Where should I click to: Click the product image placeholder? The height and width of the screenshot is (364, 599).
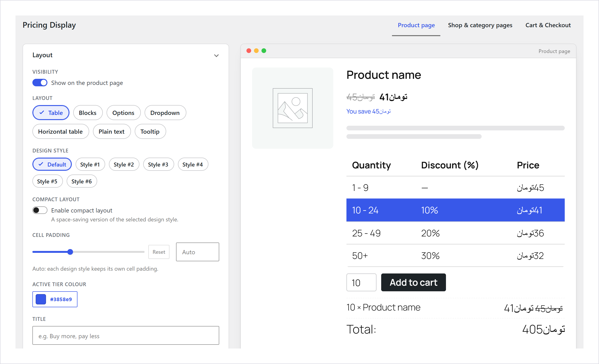tap(292, 108)
